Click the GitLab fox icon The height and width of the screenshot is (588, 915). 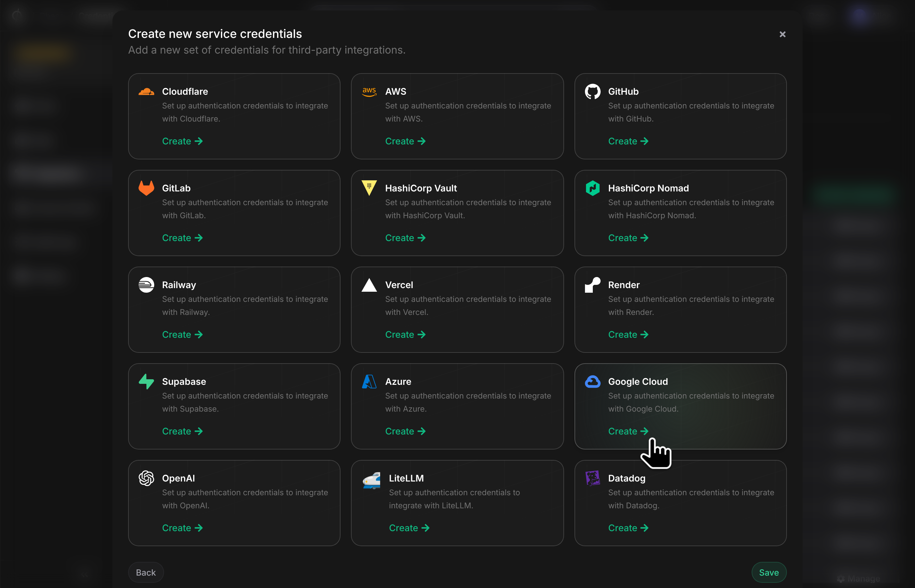click(x=146, y=188)
